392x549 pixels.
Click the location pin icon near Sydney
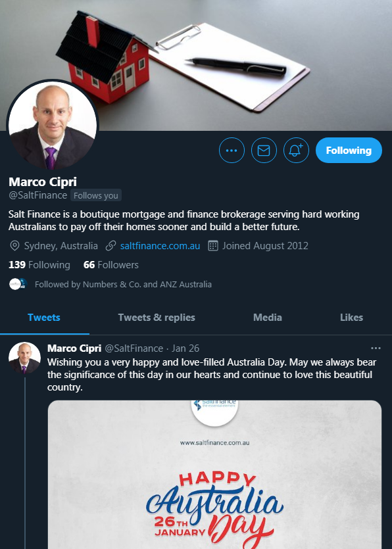(x=14, y=246)
